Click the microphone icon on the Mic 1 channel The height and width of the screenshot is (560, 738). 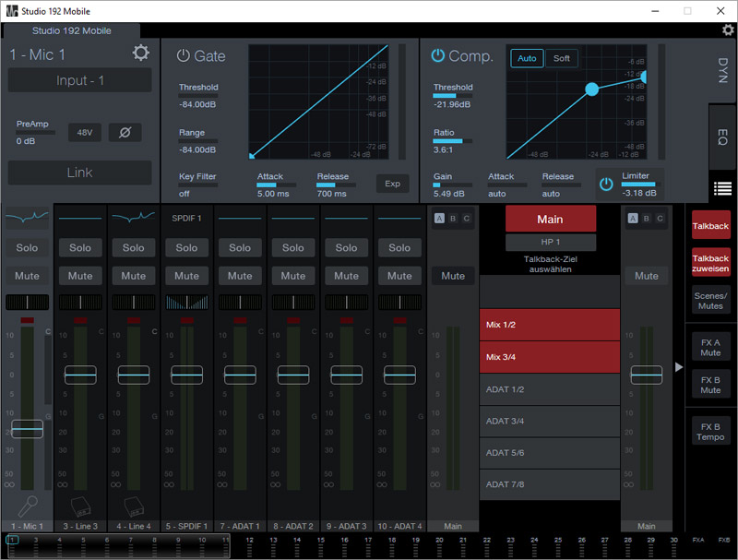point(27,506)
